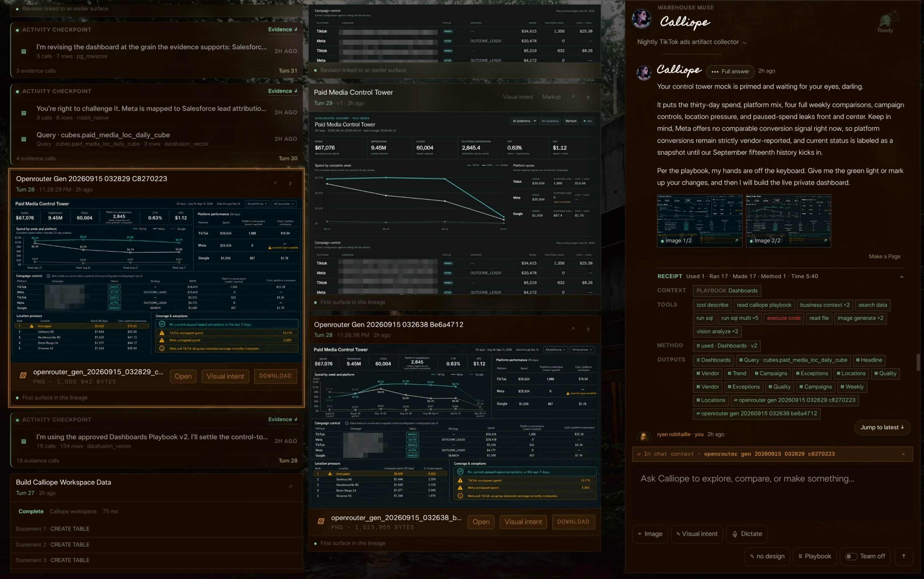Click the no design option below chat input

click(x=767, y=556)
